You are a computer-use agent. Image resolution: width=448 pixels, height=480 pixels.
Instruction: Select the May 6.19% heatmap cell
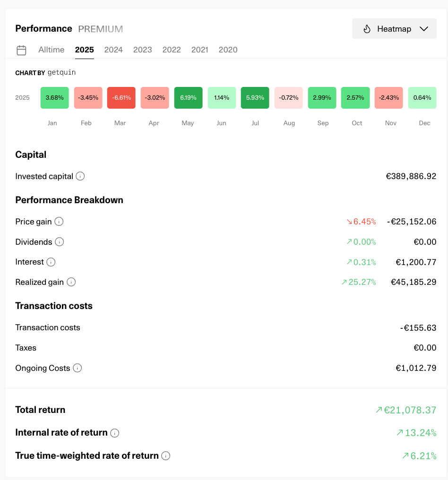188,98
